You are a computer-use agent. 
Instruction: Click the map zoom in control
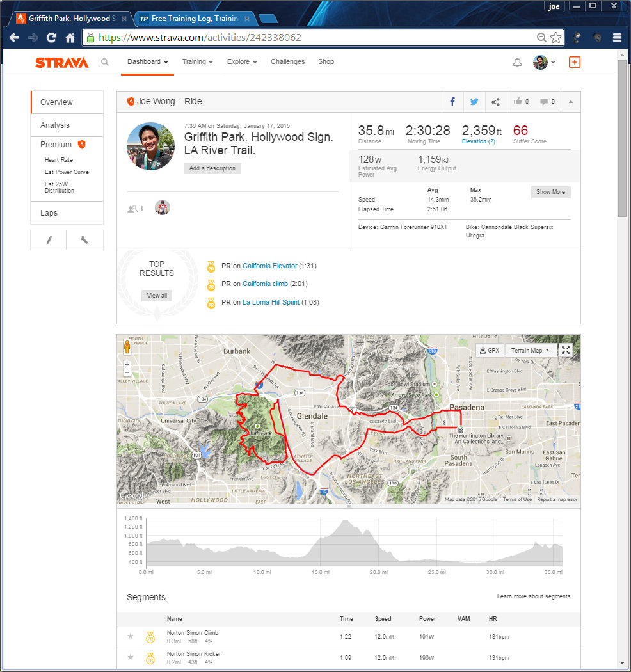pos(127,364)
